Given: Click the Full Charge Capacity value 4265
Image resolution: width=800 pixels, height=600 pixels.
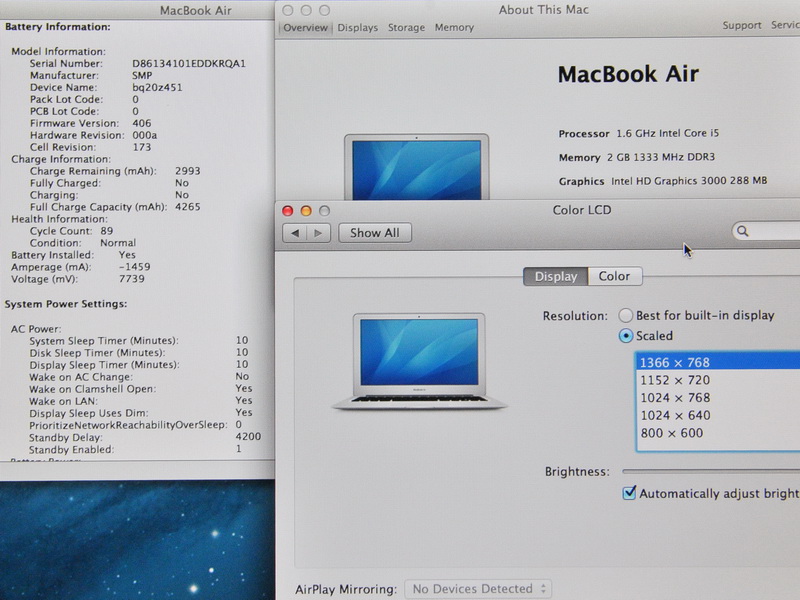Looking at the screenshot, I should tap(188, 207).
